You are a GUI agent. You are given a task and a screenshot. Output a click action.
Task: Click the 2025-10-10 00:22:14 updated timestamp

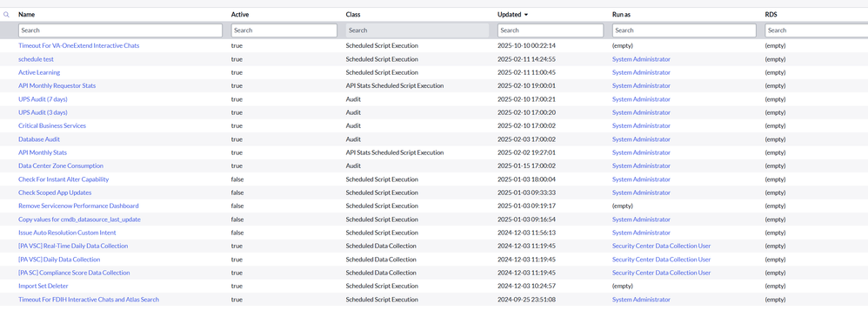click(x=526, y=45)
